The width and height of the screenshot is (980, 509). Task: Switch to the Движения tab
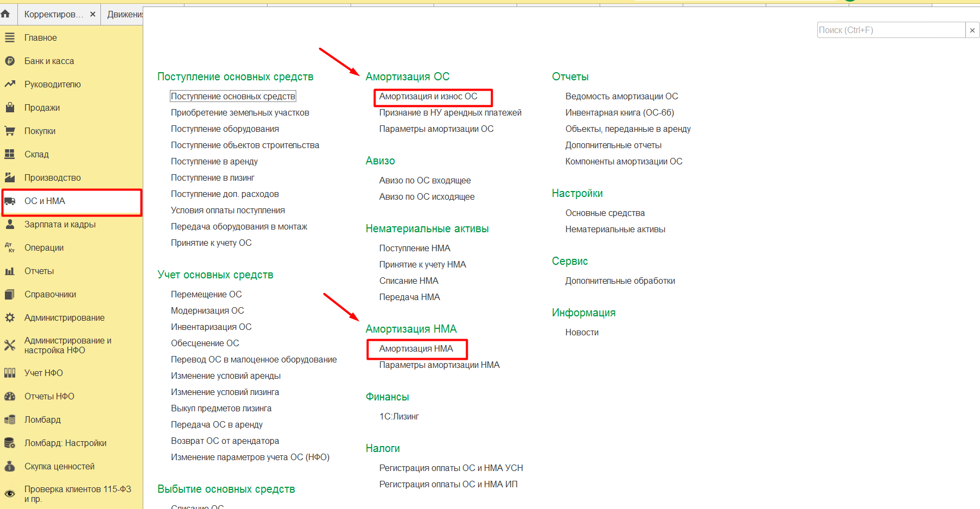pos(125,14)
